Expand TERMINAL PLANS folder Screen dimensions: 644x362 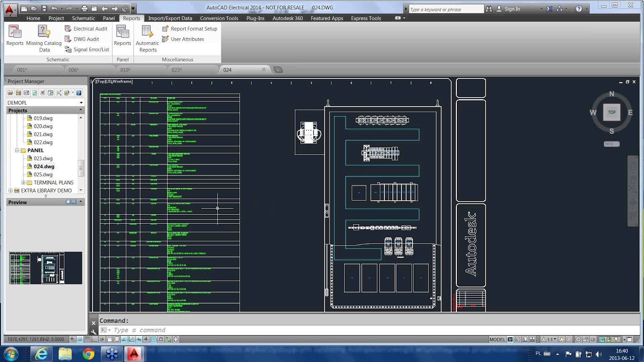23,183
